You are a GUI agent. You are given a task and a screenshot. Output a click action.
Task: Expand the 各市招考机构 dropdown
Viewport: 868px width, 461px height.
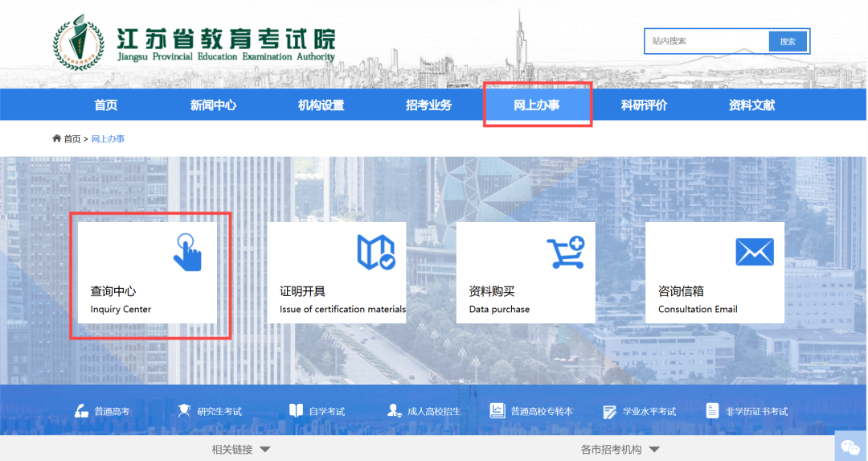(620, 450)
